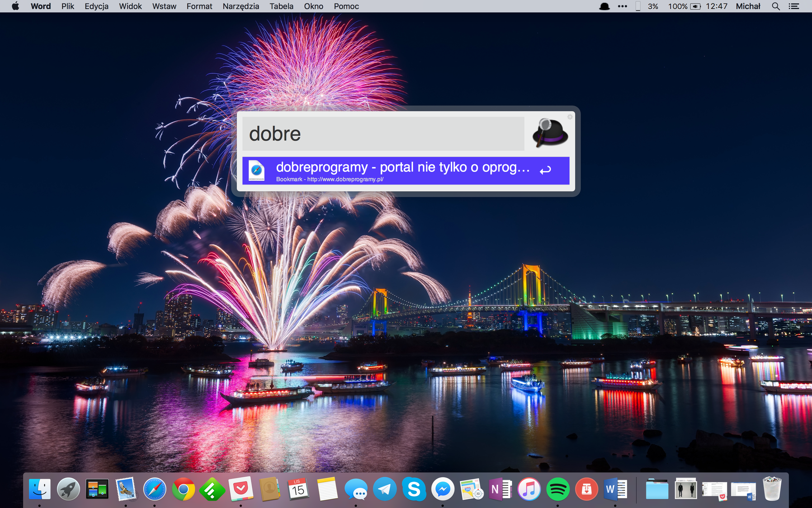Click the Alfred bowler hat logo
This screenshot has height=508, width=812.
(x=550, y=133)
